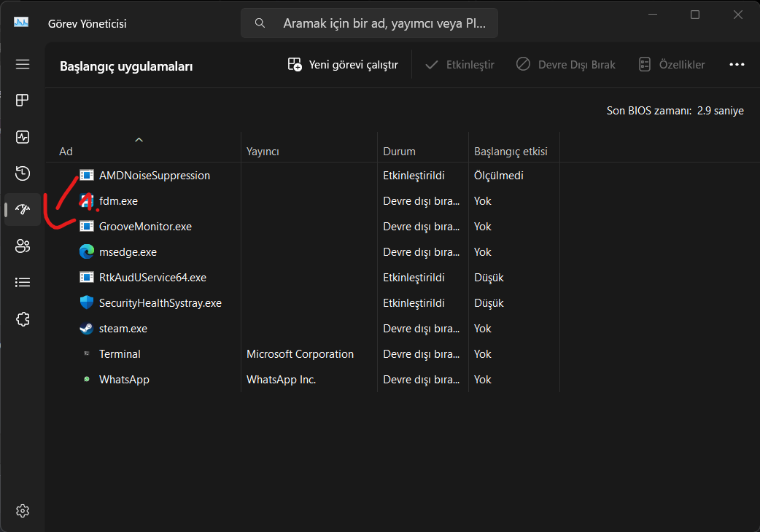
Task: Open Özellikler from the toolbar
Action: point(671,65)
